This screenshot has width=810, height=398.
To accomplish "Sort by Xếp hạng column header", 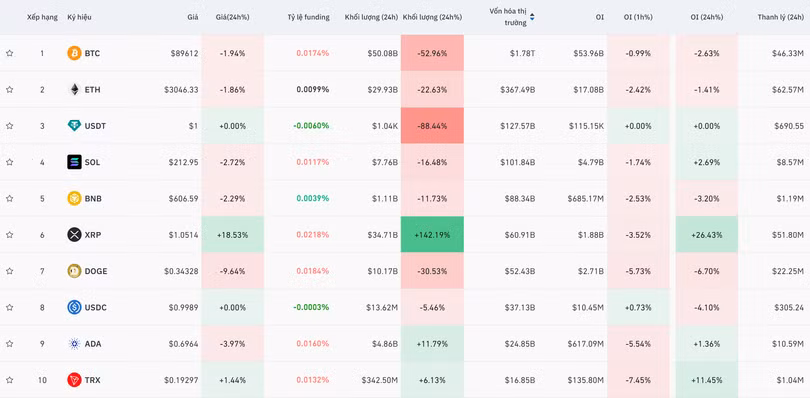I will [42, 17].
